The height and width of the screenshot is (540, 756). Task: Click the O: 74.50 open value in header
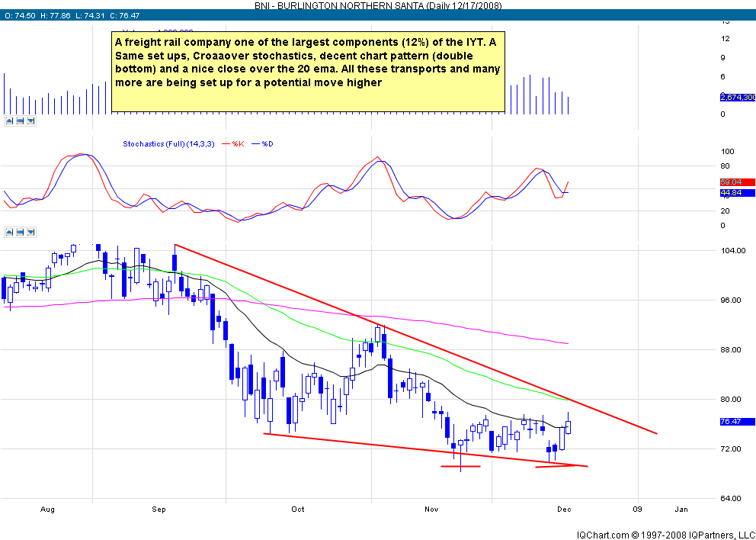[19, 15]
